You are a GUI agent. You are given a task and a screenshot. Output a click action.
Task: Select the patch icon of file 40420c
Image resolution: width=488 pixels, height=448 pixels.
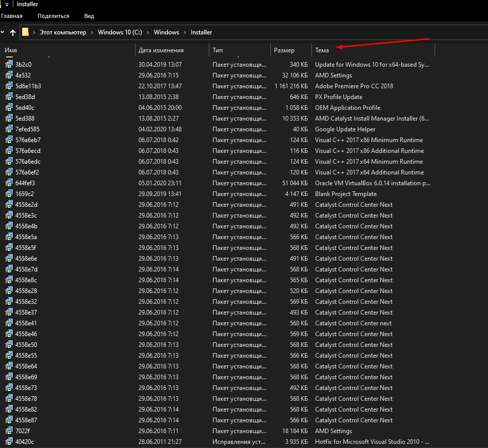coord(9,441)
